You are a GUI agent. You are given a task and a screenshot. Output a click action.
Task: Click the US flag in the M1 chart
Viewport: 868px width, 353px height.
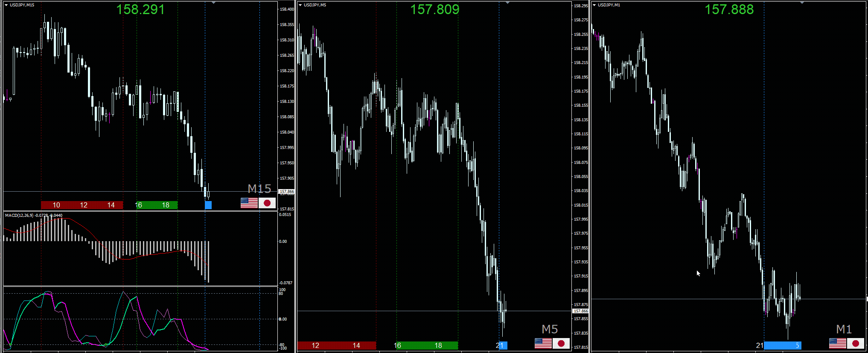click(x=838, y=343)
